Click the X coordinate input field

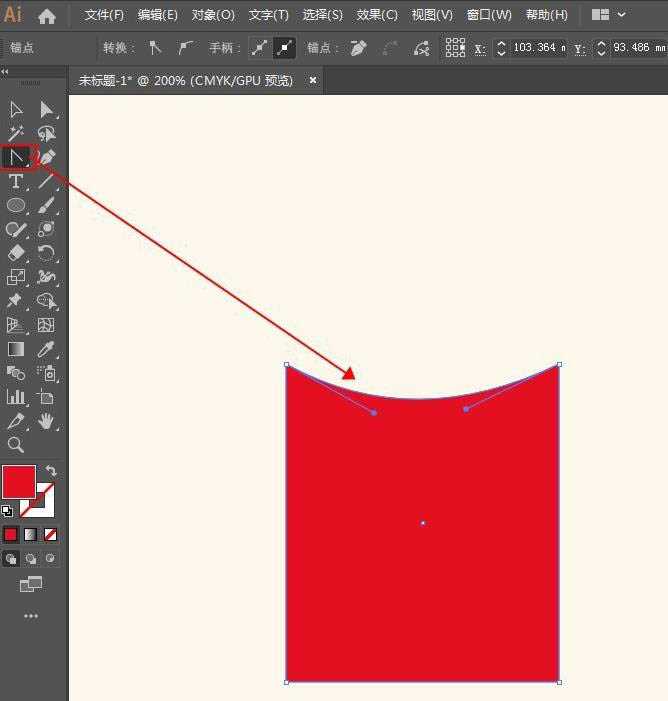point(538,48)
